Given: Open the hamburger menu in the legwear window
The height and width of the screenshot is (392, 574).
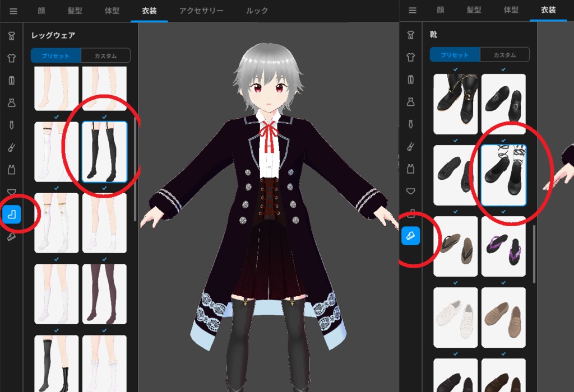Looking at the screenshot, I should (x=13, y=11).
